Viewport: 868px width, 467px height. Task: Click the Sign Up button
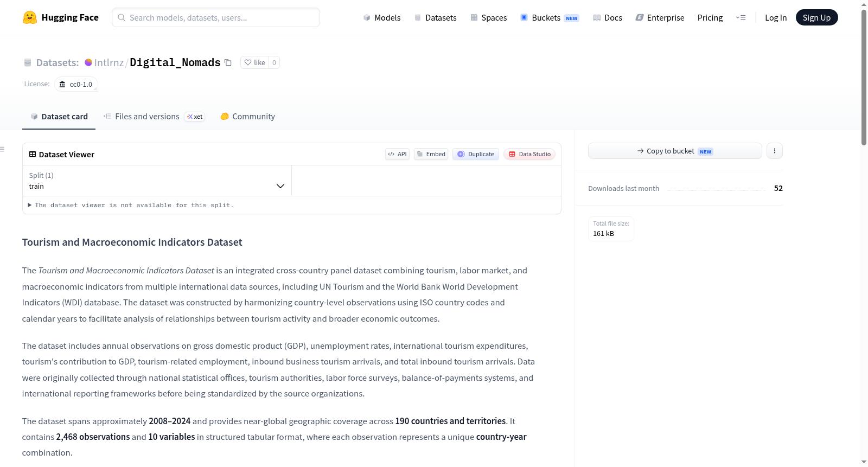pos(816,17)
